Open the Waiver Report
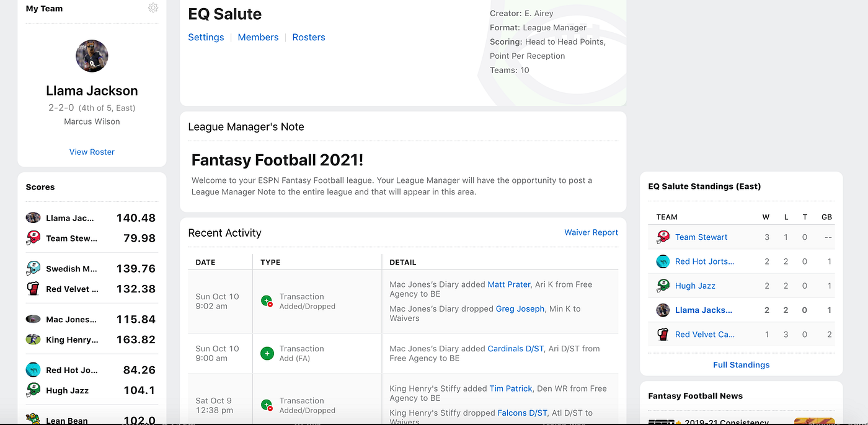 [591, 232]
